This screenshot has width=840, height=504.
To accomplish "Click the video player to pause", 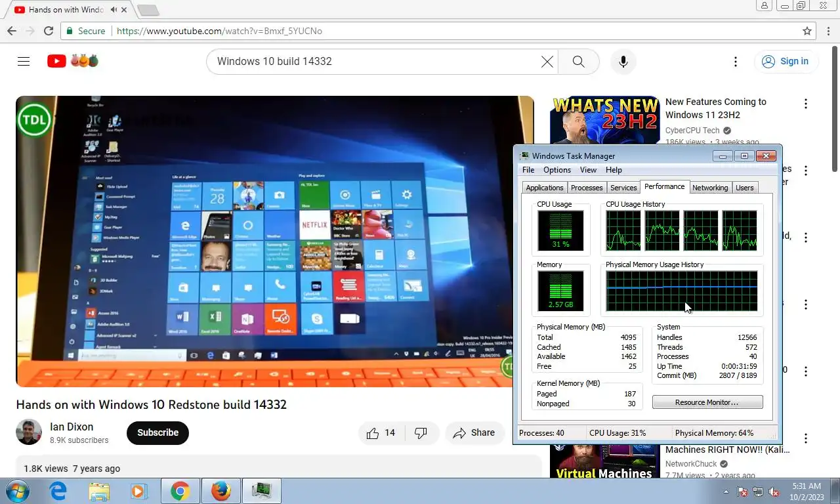I will point(275,241).
